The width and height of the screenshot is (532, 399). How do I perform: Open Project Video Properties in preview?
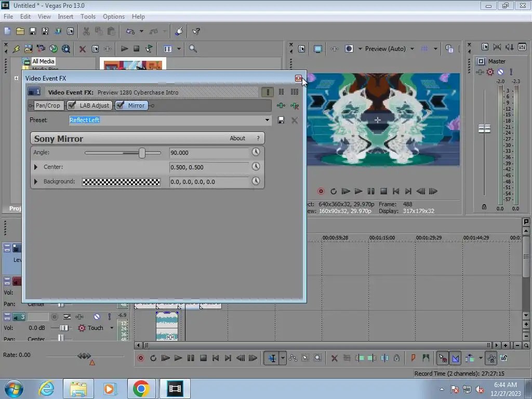[x=302, y=49]
